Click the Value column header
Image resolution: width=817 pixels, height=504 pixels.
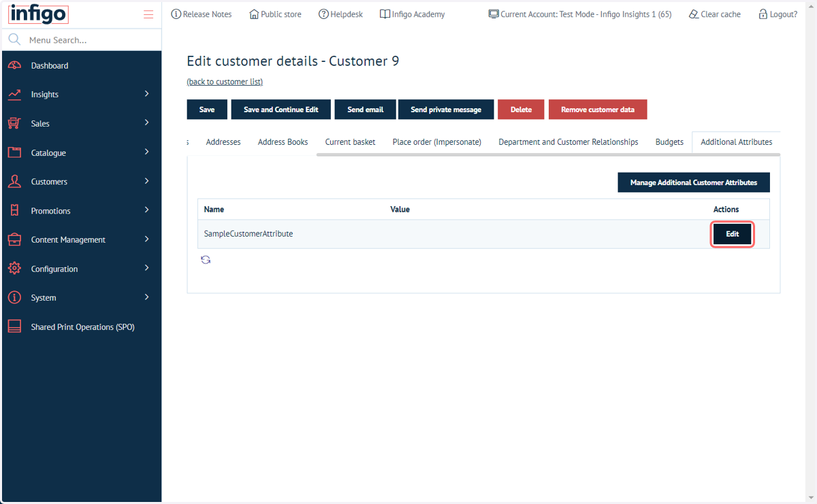point(400,209)
